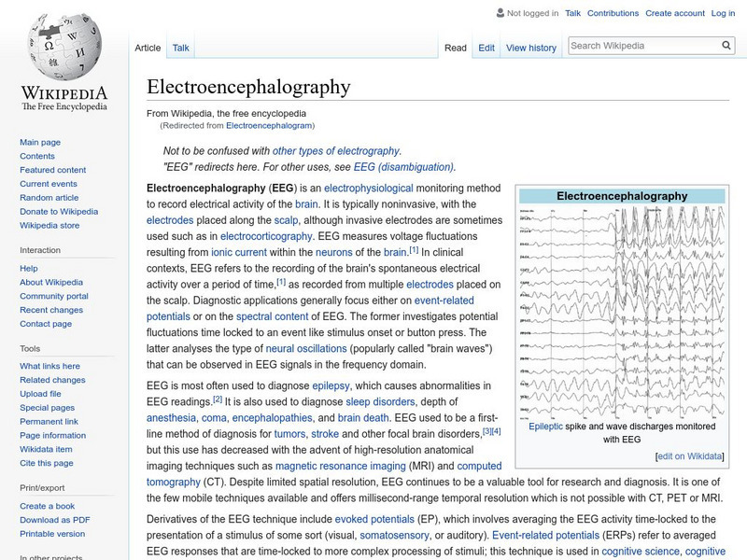Click Create account

point(675,13)
